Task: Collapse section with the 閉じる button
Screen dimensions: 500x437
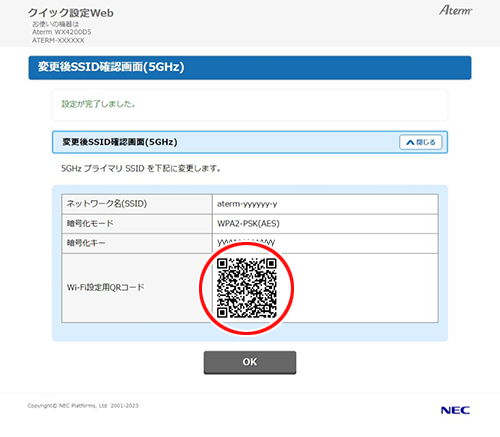Action: pyautogui.click(x=421, y=142)
